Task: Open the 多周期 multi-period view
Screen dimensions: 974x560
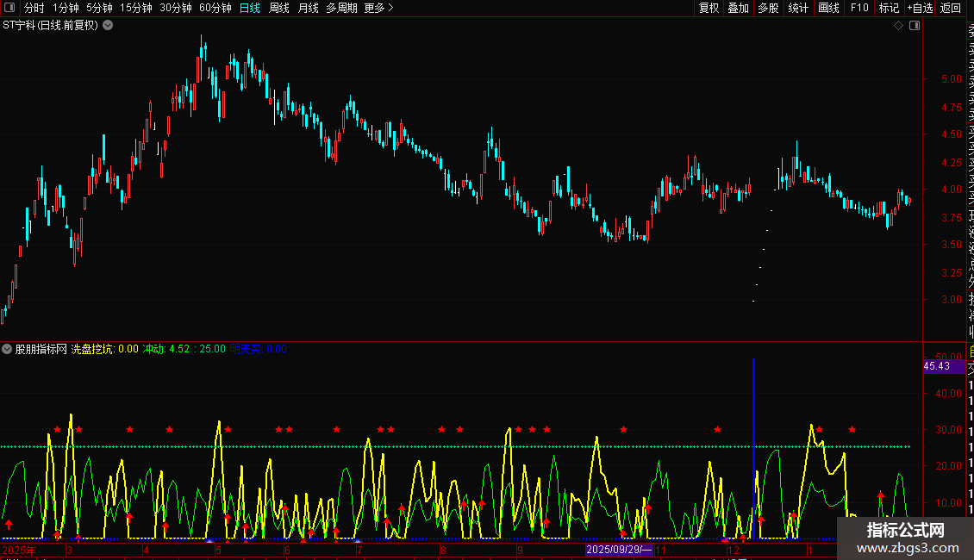Action: click(x=341, y=8)
